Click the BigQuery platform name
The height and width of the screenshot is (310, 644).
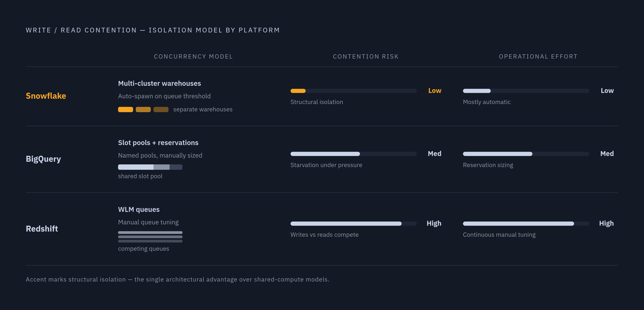click(43, 159)
